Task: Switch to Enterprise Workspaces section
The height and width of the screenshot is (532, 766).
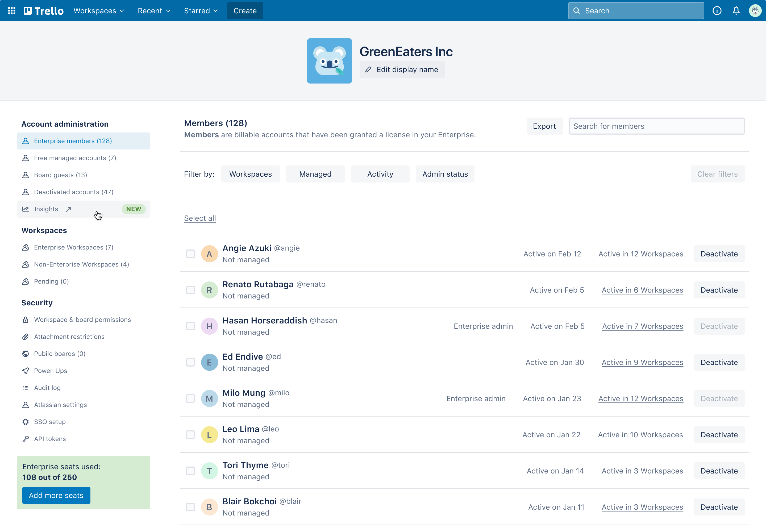Action: tap(74, 247)
